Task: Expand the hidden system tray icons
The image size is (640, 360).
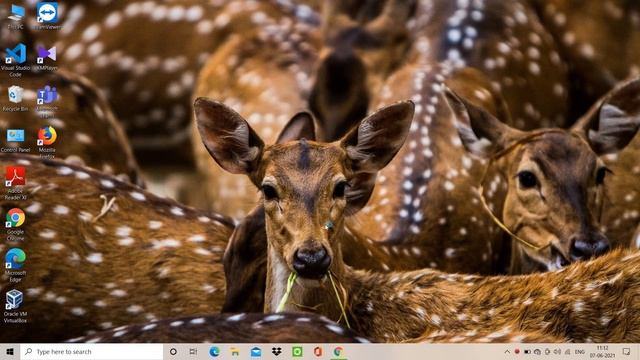Action: [x=507, y=352]
